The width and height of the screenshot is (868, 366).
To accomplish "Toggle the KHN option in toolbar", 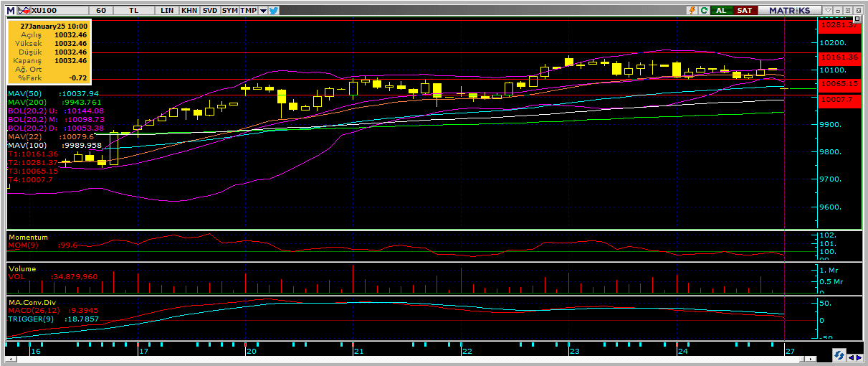I will [x=189, y=11].
